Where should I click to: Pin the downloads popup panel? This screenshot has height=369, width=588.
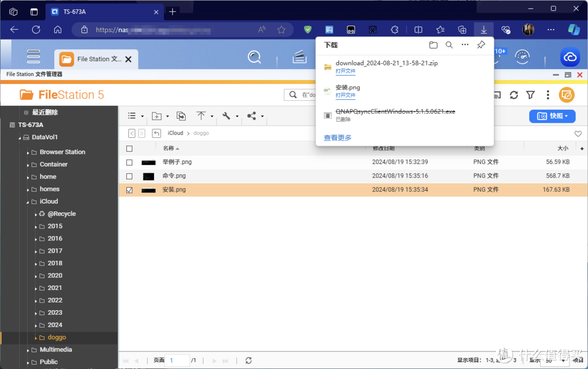click(481, 45)
